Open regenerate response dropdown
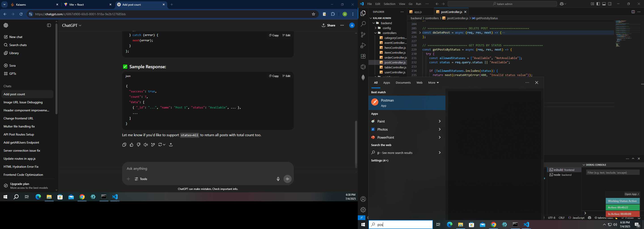Screen dimensions: 644x229 pyautogui.click(x=162, y=145)
